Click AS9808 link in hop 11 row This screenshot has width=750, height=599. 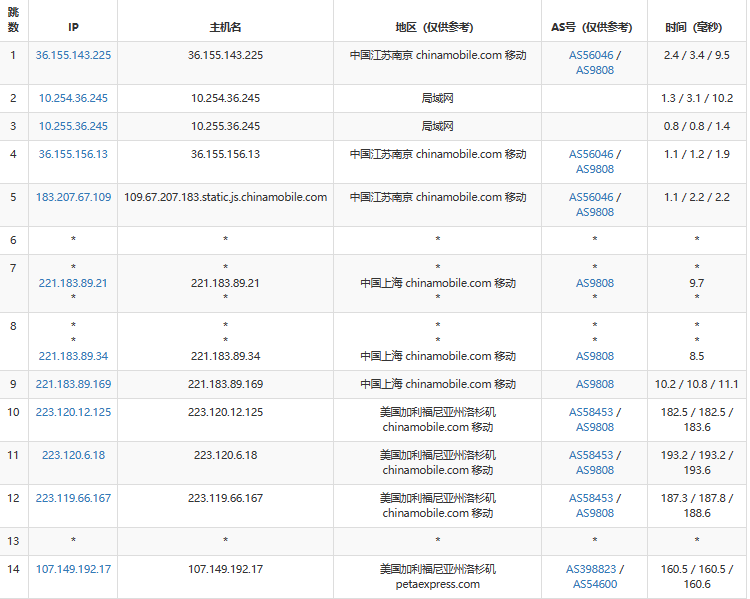[595, 470]
